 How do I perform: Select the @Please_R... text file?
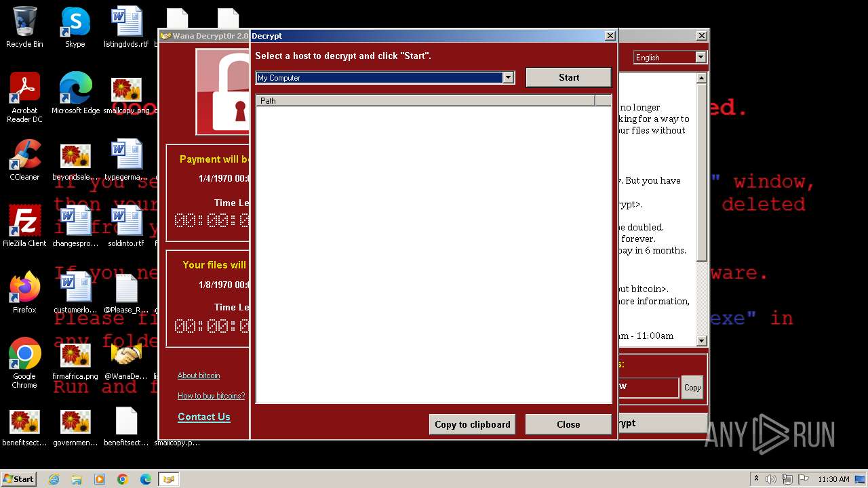point(126,293)
